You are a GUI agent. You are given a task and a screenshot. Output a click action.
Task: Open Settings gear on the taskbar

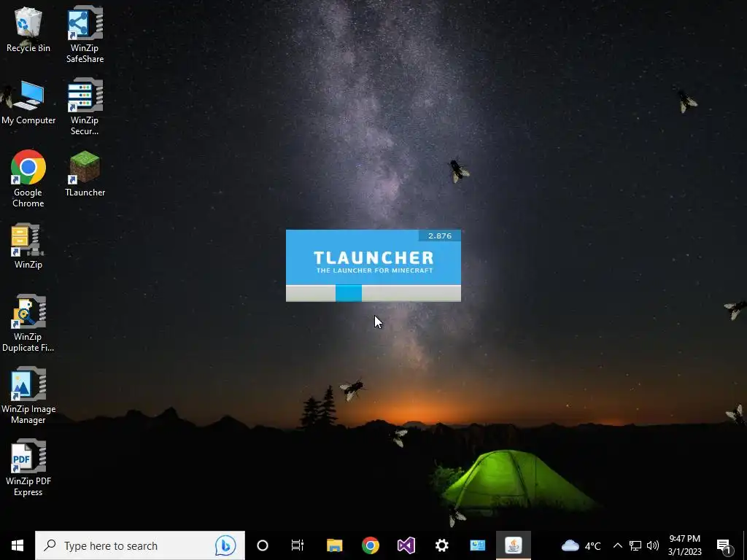pyautogui.click(x=441, y=545)
